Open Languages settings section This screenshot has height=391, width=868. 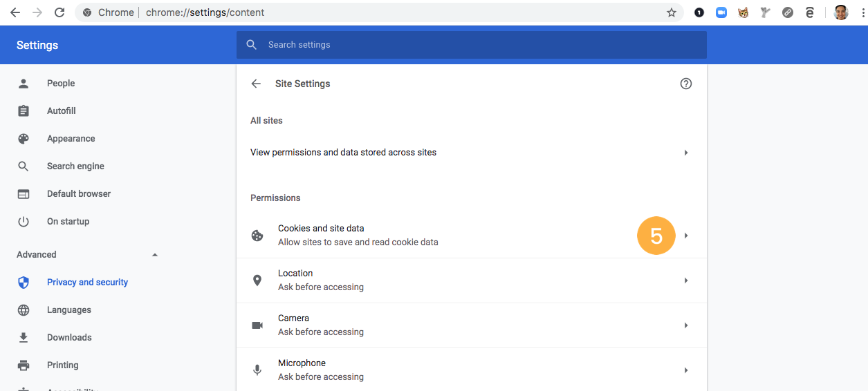tap(69, 309)
